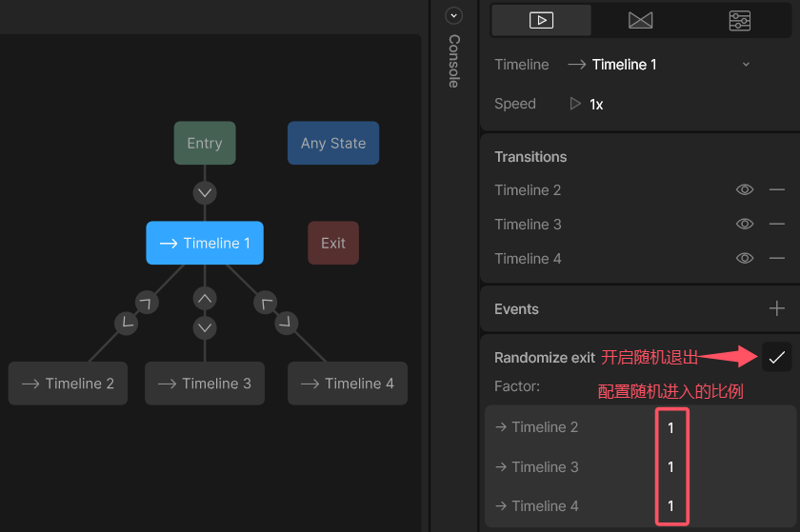Toggle visibility of Timeline 4 transition
The image size is (800, 532).
[745, 258]
